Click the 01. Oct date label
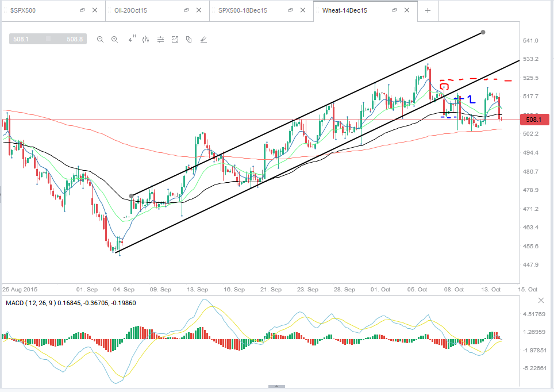554x392 pixels. (x=380, y=290)
